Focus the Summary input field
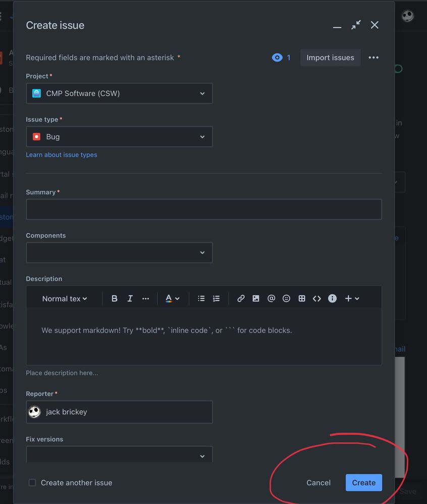Viewport: 427px width, 504px height. [x=204, y=209]
